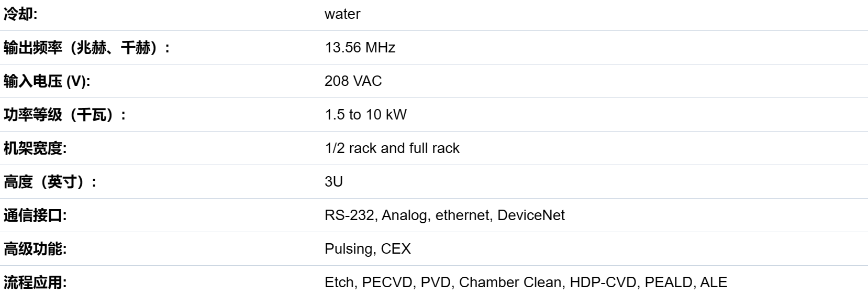Click the '1.5 to 10 kW' value
The height and width of the screenshot is (304, 868).
point(365,115)
